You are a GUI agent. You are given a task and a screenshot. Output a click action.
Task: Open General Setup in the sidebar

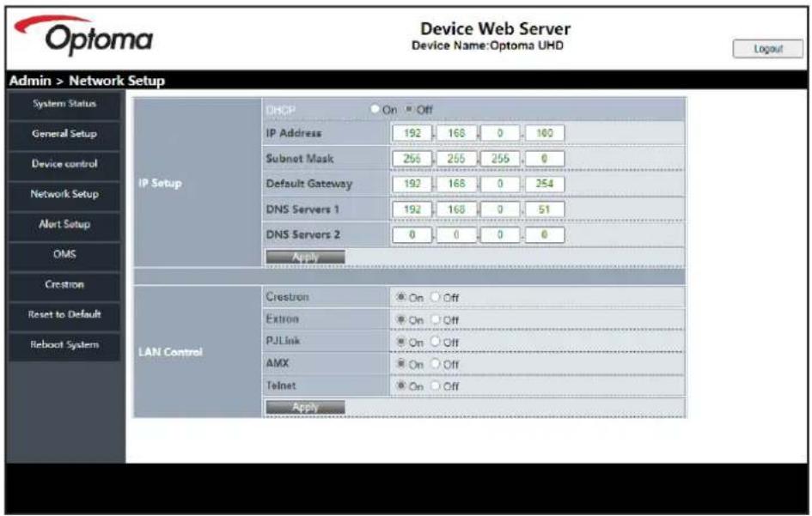click(x=64, y=134)
